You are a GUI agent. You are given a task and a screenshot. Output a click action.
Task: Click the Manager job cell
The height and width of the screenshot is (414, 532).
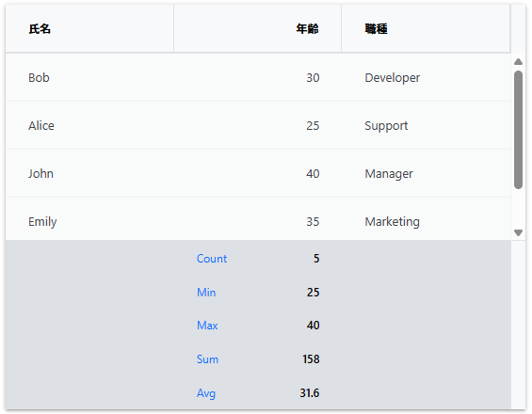pyautogui.click(x=426, y=174)
